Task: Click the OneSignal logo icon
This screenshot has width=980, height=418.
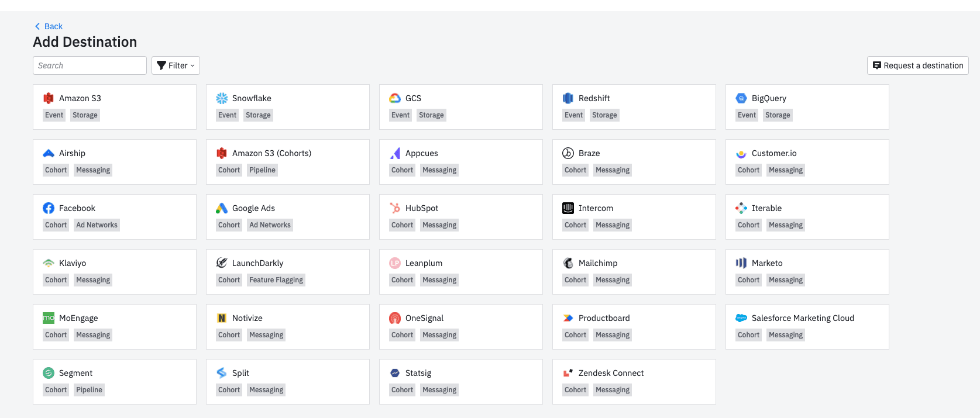Action: [x=395, y=318]
